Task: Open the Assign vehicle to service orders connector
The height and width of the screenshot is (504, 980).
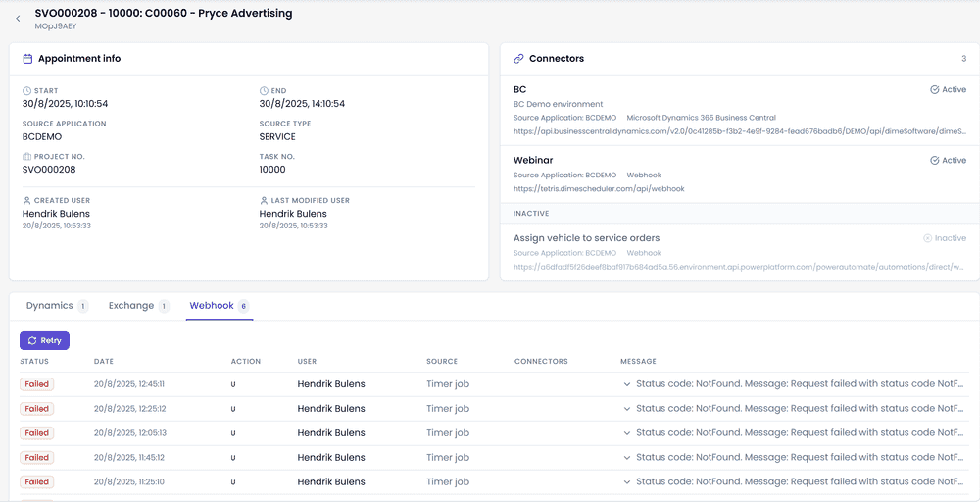Action: (x=740, y=252)
